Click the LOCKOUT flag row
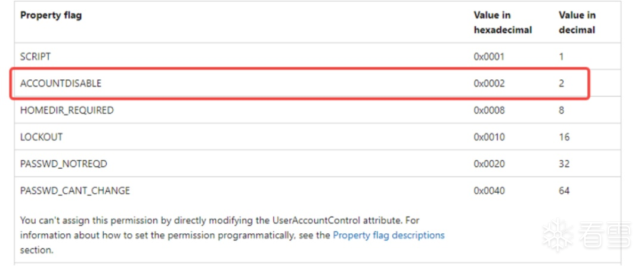The image size is (644, 266). click(317, 137)
